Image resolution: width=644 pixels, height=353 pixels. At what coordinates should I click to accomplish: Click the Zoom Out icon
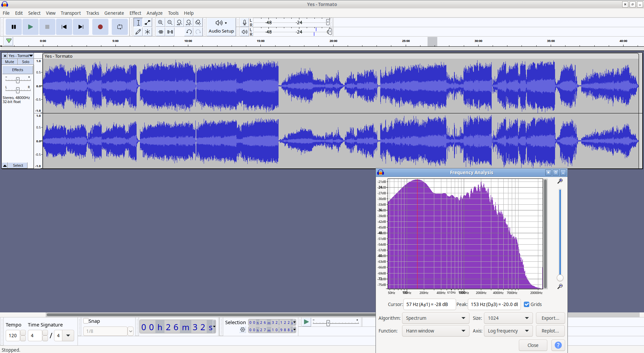[x=170, y=22]
